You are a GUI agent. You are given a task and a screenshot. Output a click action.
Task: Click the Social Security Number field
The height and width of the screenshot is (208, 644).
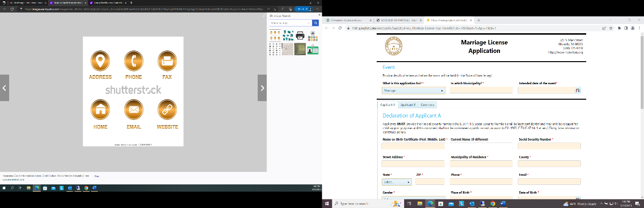[550, 146]
